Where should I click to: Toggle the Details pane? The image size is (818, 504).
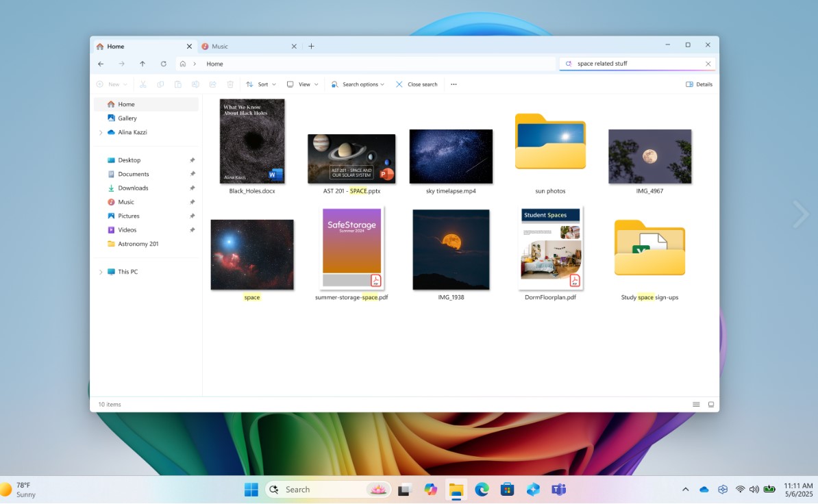click(699, 84)
